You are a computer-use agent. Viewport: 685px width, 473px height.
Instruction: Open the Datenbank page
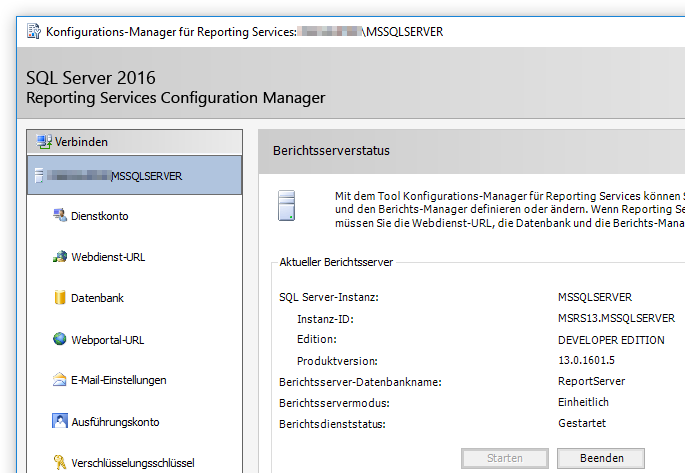click(97, 298)
